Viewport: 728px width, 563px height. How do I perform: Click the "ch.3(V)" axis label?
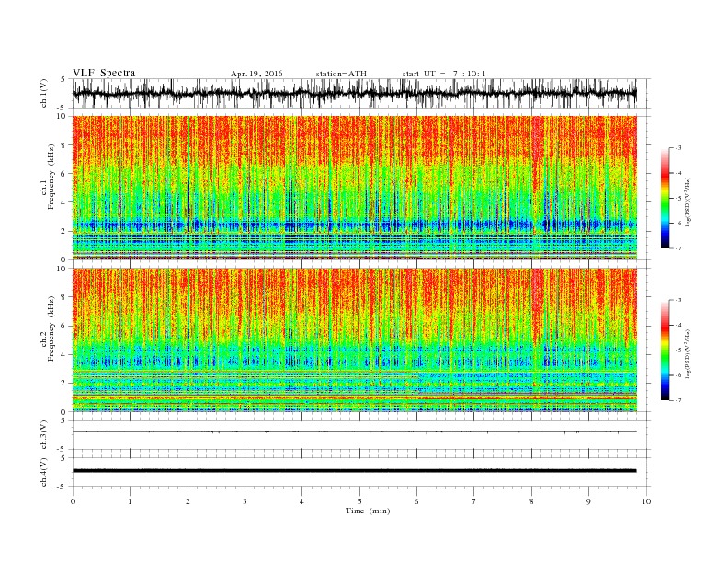pyautogui.click(x=44, y=435)
